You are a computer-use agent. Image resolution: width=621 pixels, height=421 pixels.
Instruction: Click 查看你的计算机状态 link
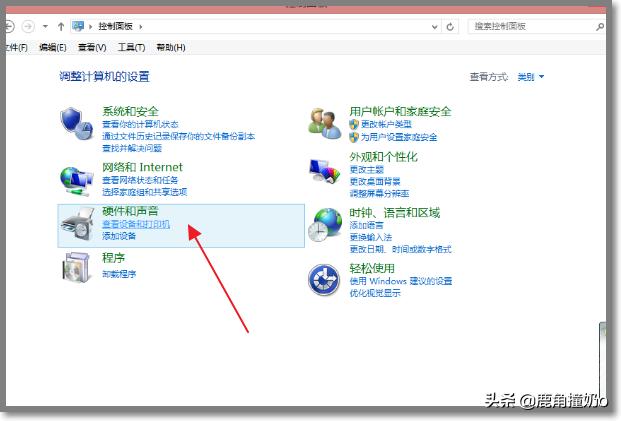coord(140,124)
